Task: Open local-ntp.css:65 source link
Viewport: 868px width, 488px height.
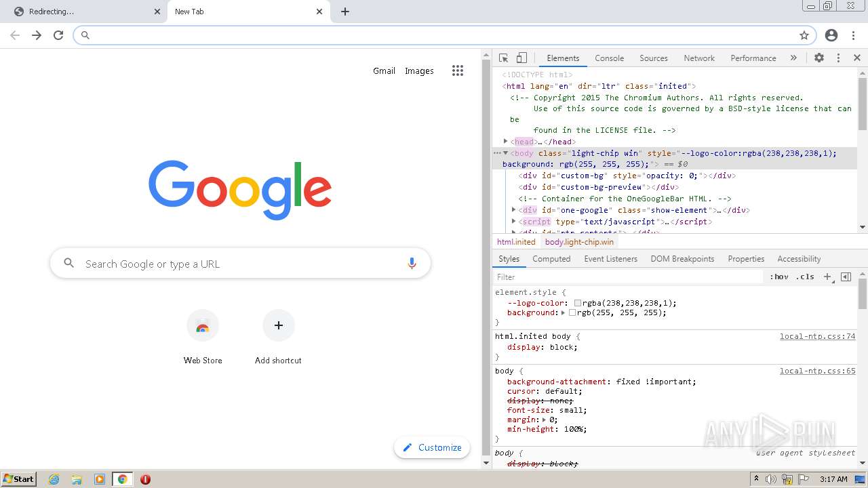Action: tap(817, 371)
